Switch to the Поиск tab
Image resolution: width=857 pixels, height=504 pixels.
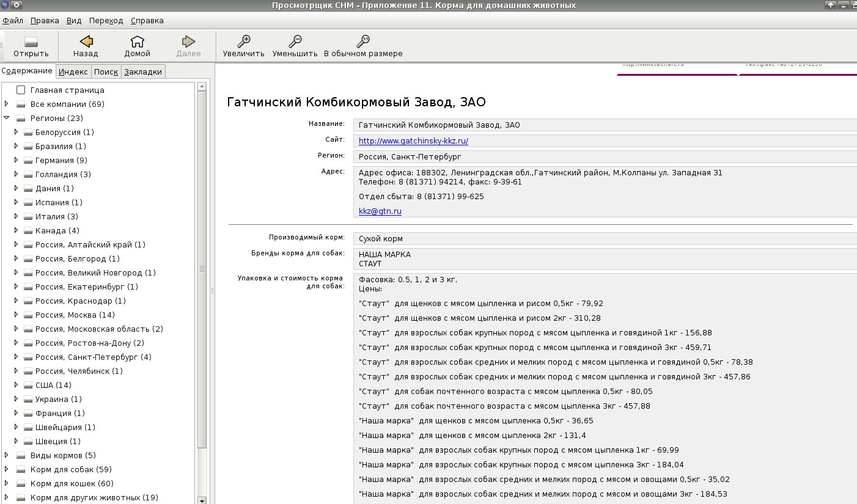point(106,71)
